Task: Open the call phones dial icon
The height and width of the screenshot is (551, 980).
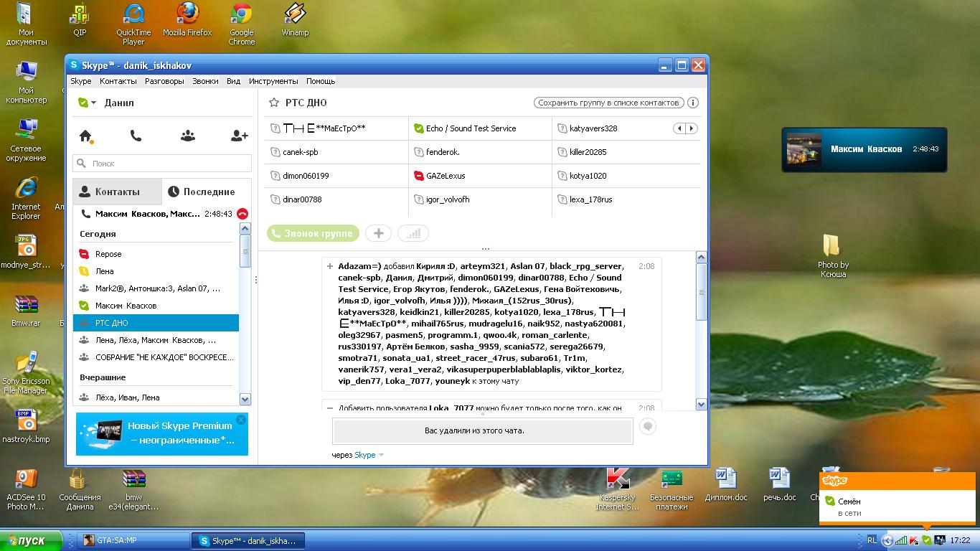Action: 136,135
